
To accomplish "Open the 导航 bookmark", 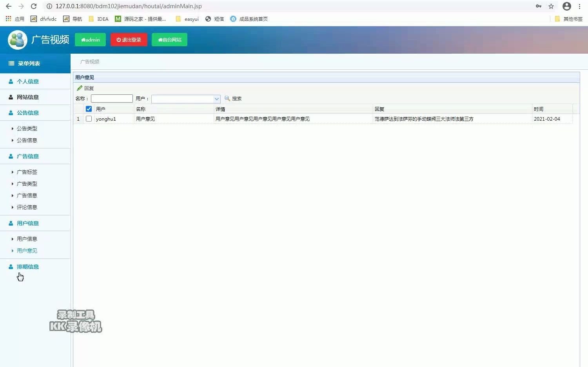I will 73,19.
